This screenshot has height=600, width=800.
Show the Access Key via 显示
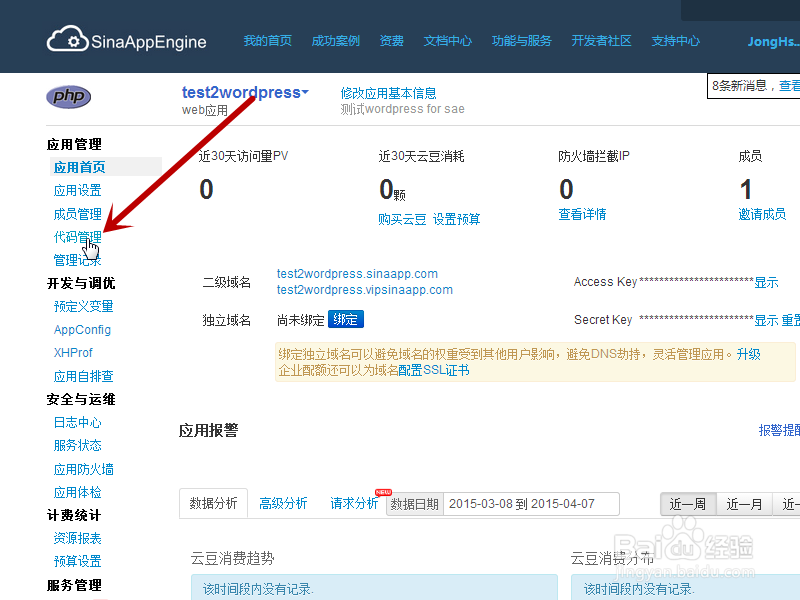point(766,282)
